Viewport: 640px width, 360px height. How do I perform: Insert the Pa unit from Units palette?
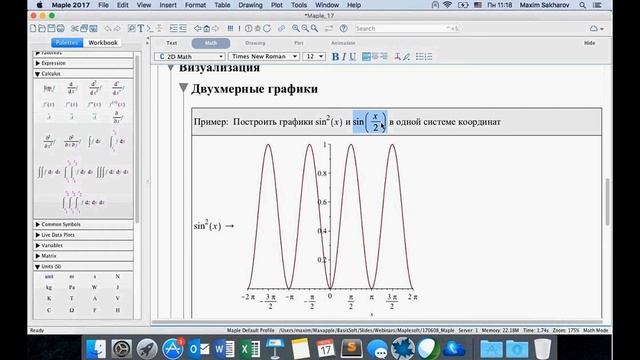pyautogui.click(x=72, y=287)
